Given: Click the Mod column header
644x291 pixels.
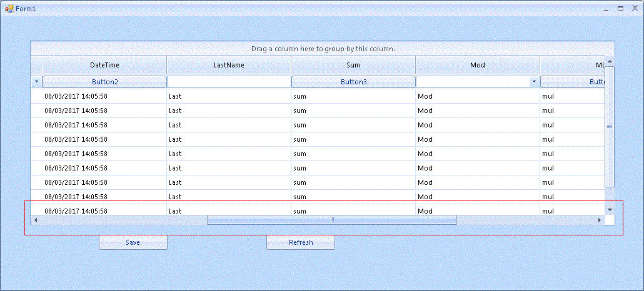Looking at the screenshot, I should (x=478, y=65).
